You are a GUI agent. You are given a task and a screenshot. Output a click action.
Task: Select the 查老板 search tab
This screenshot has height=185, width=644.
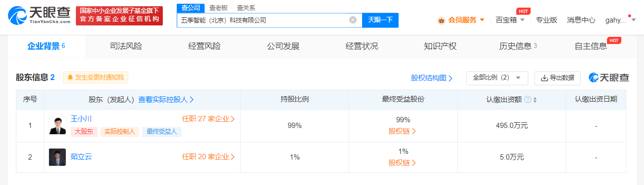(219, 8)
